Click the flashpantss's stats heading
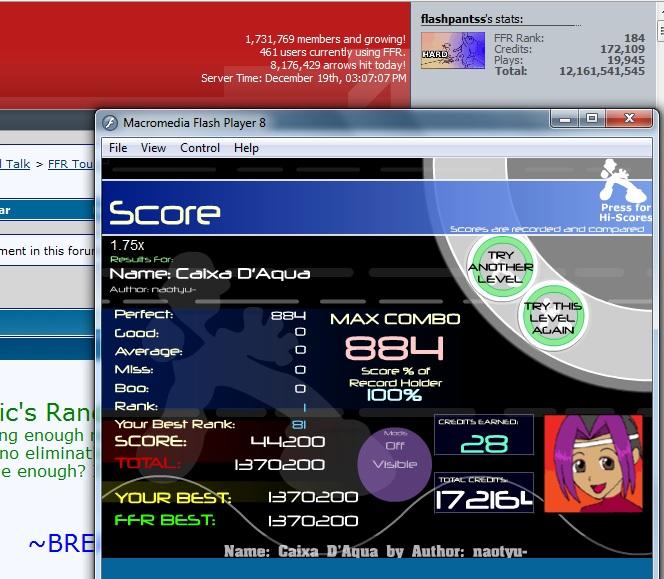The width and height of the screenshot is (664, 579). click(x=472, y=19)
